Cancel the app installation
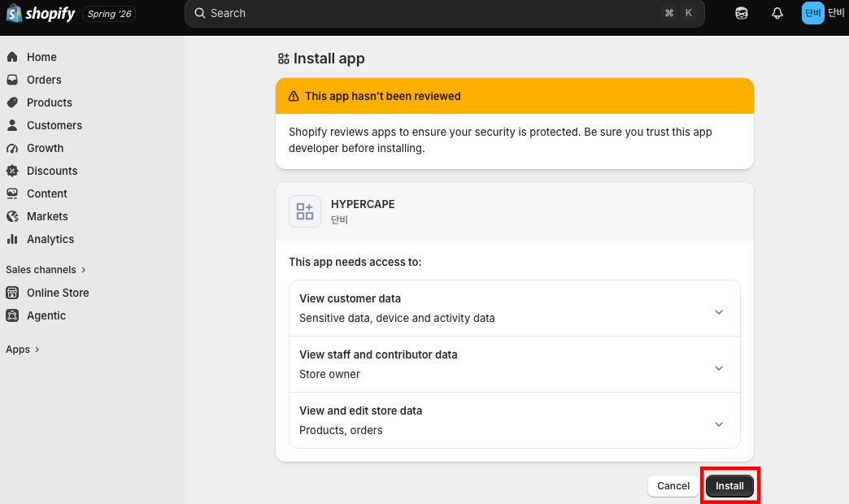Image resolution: width=849 pixels, height=504 pixels. pyautogui.click(x=673, y=485)
